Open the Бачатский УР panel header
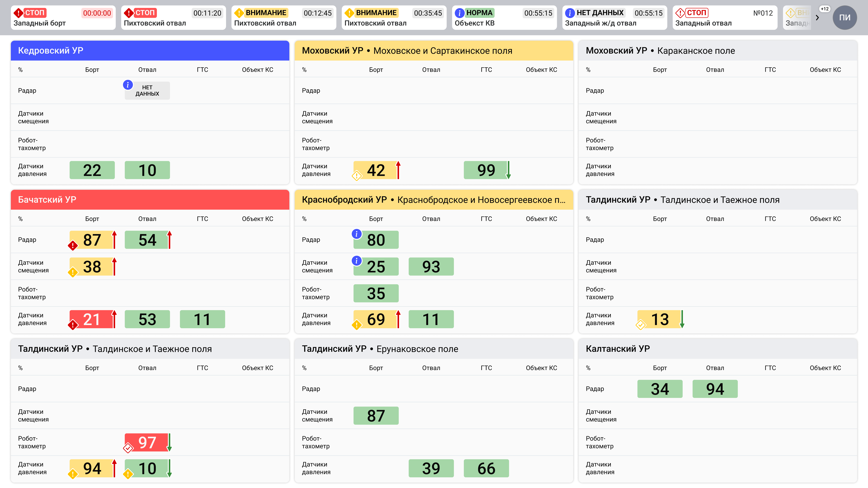 (x=150, y=200)
